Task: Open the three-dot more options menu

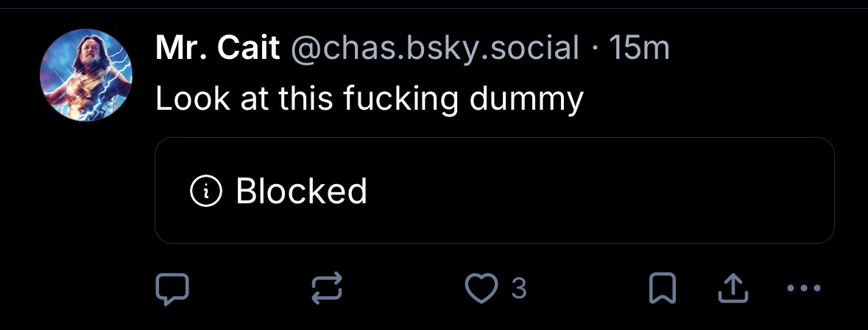Action: point(803,289)
